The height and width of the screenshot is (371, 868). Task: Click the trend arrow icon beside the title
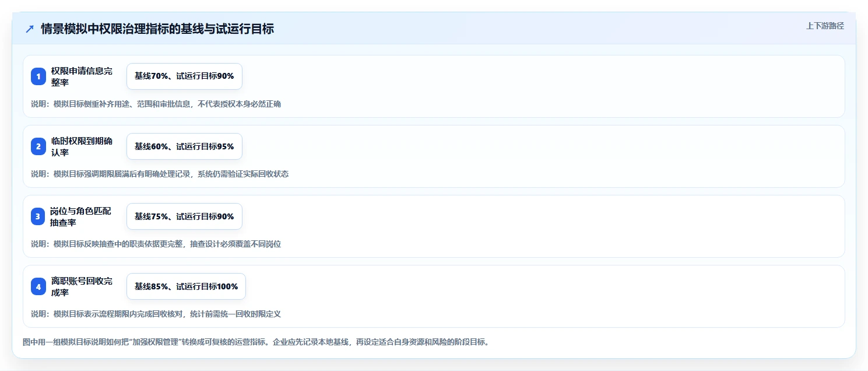pos(30,29)
